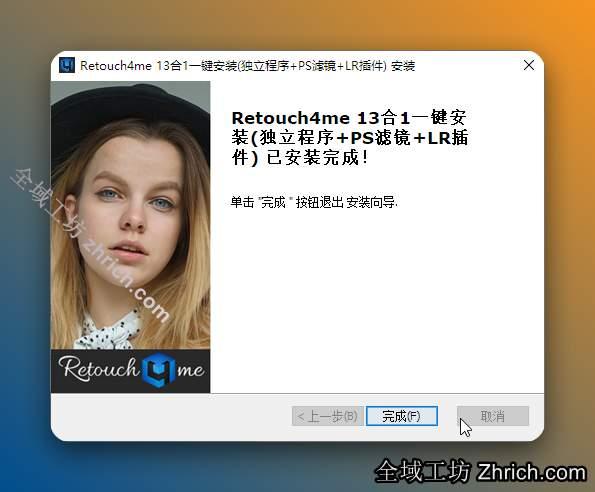Close the Retouch4me installer window
Image resolution: width=595 pixels, height=492 pixels.
(529, 65)
